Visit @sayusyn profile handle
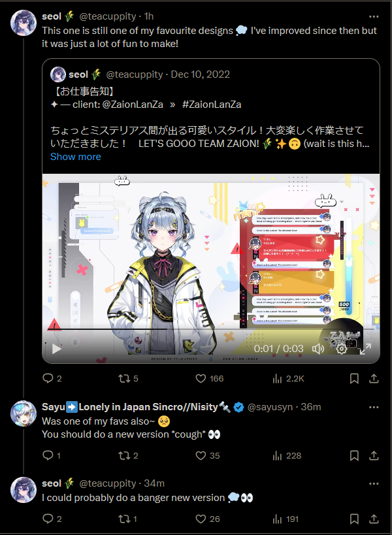This screenshot has height=535, width=392. (270, 407)
